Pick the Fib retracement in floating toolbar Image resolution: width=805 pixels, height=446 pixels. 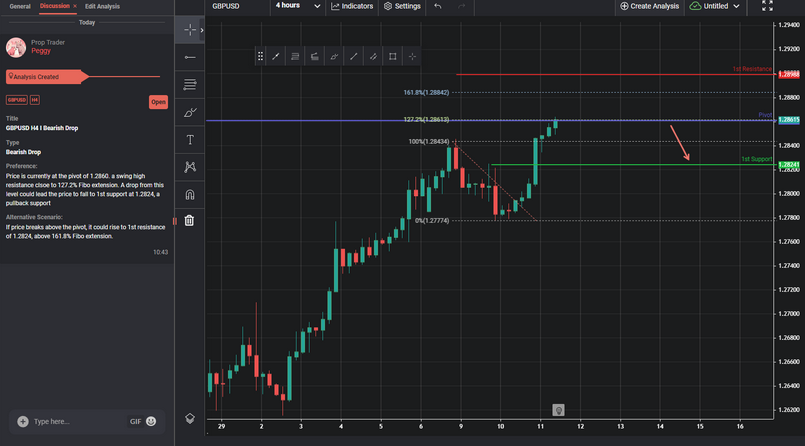[x=295, y=56]
